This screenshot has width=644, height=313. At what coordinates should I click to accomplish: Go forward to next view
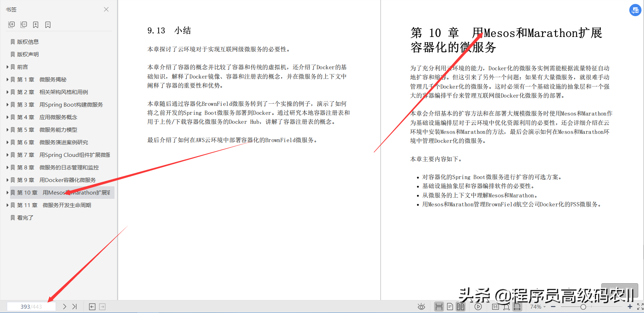coord(102,307)
